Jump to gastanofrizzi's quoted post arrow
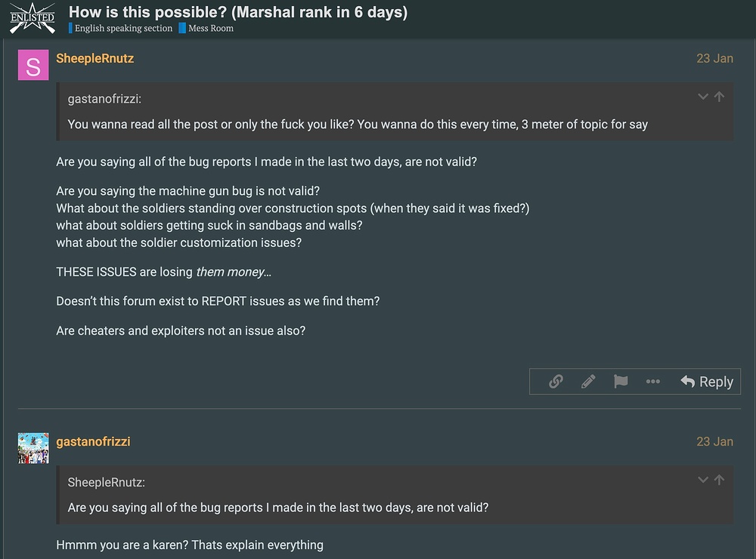This screenshot has height=559, width=756. (x=720, y=97)
